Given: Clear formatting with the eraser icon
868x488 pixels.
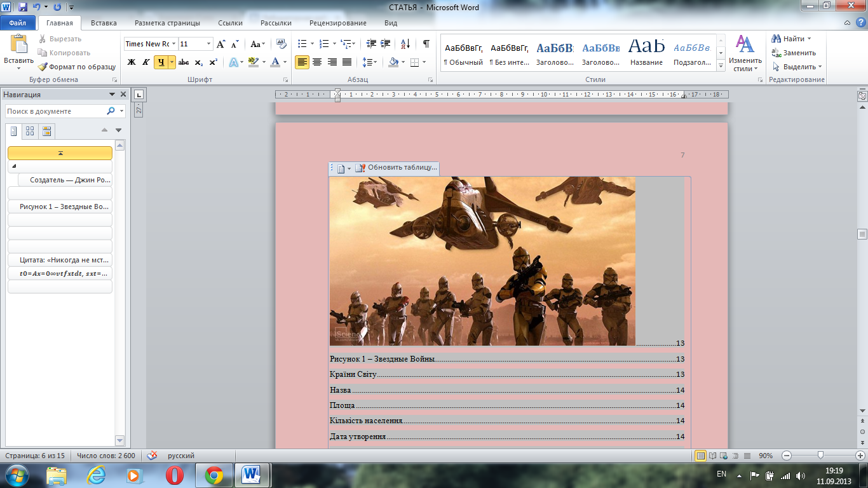Looking at the screenshot, I should (281, 44).
